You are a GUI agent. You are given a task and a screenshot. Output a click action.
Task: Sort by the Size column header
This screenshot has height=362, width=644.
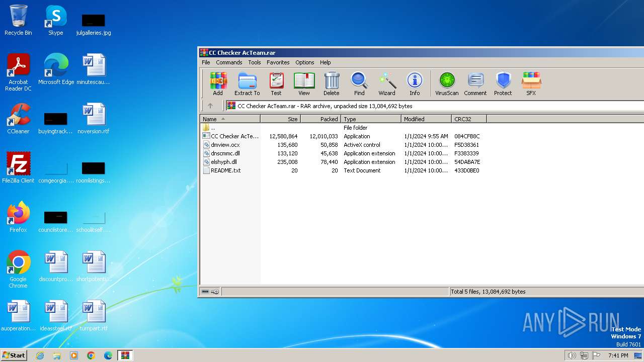pyautogui.click(x=281, y=119)
